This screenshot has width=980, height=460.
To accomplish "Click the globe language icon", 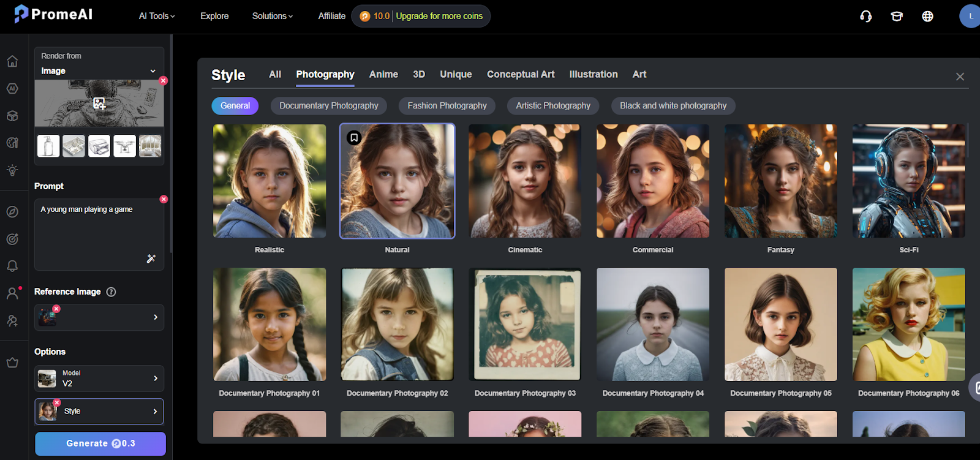I will click(927, 17).
